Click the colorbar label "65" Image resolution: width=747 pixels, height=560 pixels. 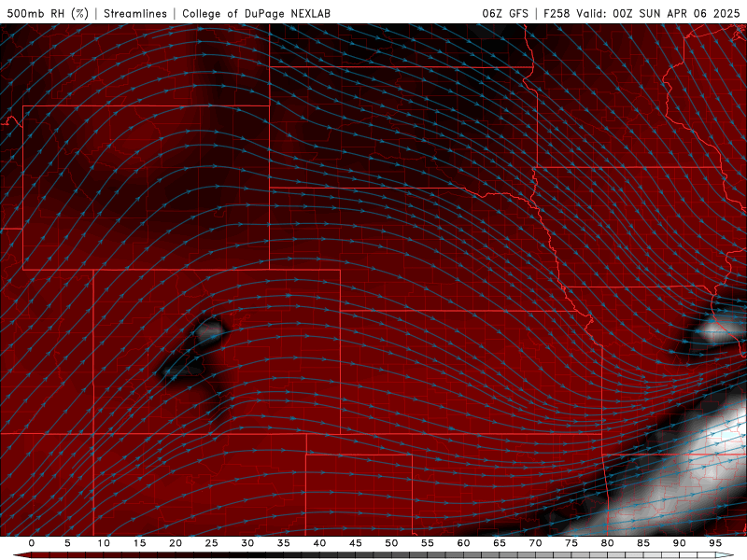pyautogui.click(x=499, y=543)
